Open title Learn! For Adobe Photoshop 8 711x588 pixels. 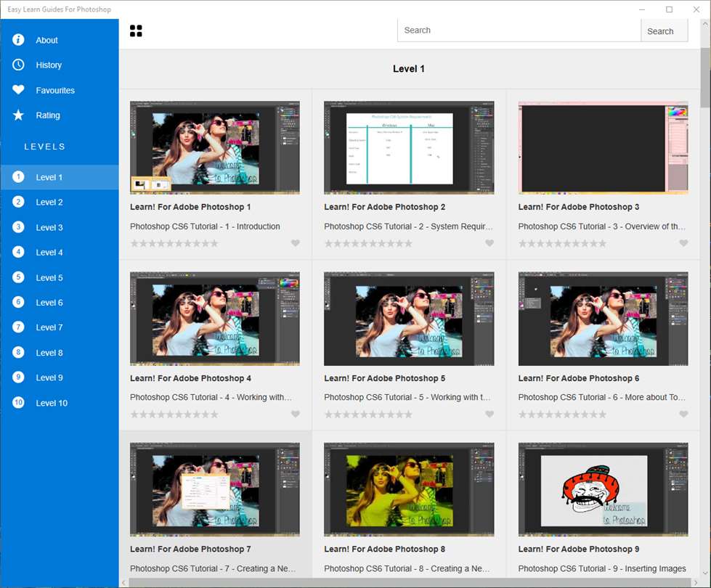(384, 549)
